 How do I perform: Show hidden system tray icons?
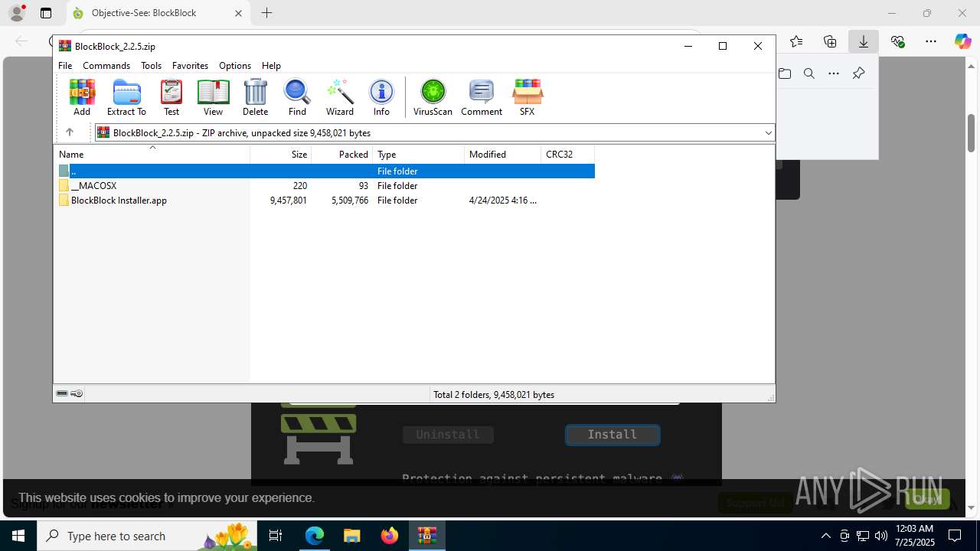coord(825,536)
